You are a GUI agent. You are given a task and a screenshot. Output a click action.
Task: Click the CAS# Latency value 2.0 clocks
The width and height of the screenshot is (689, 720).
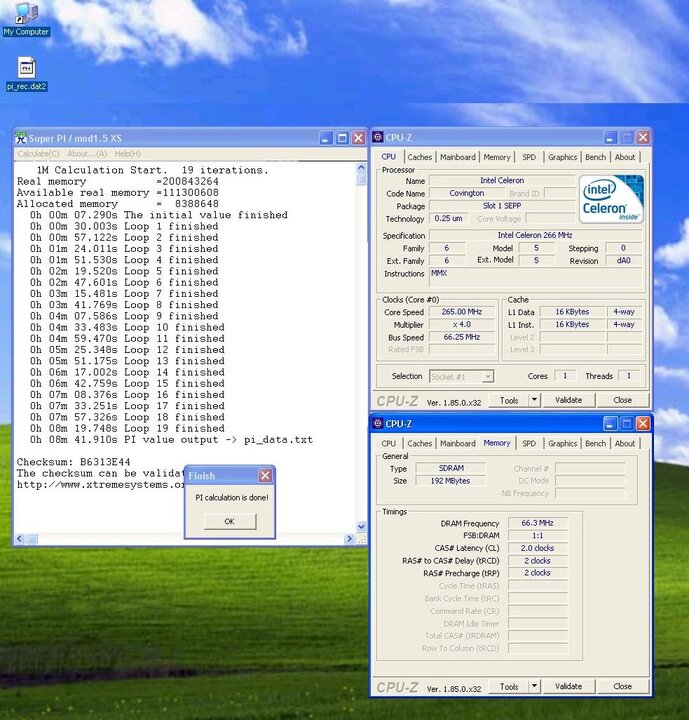pyautogui.click(x=538, y=548)
